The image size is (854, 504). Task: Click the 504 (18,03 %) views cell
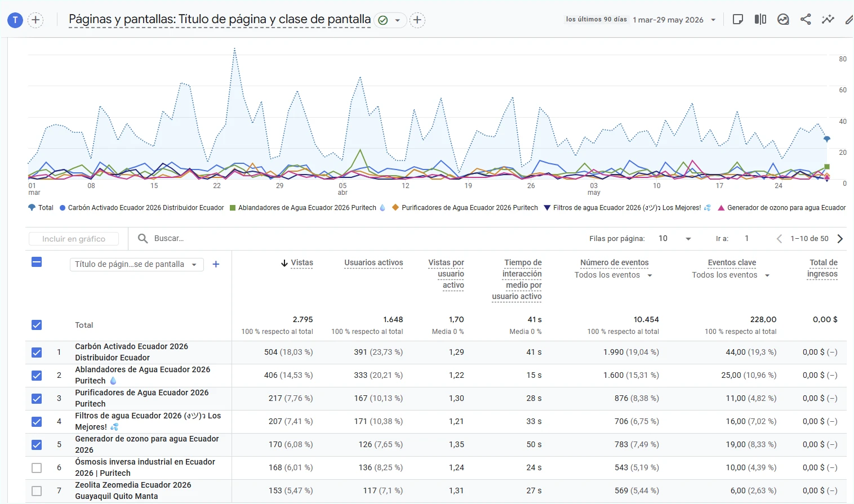(x=288, y=352)
